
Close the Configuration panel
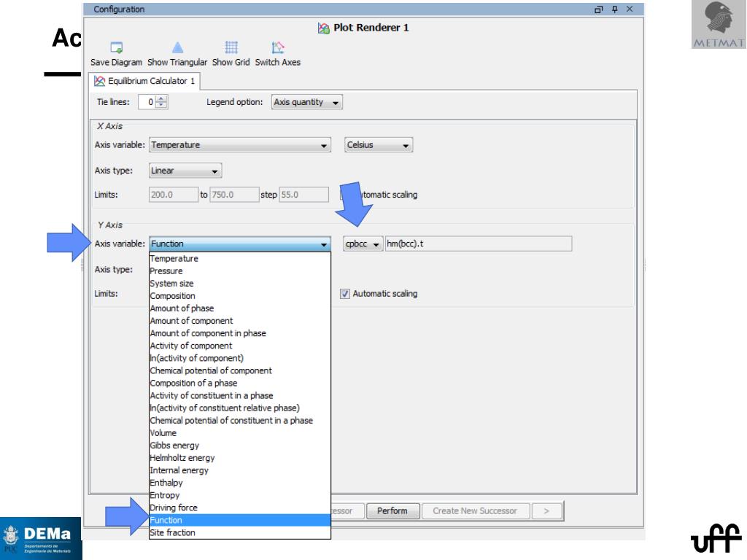[630, 9]
